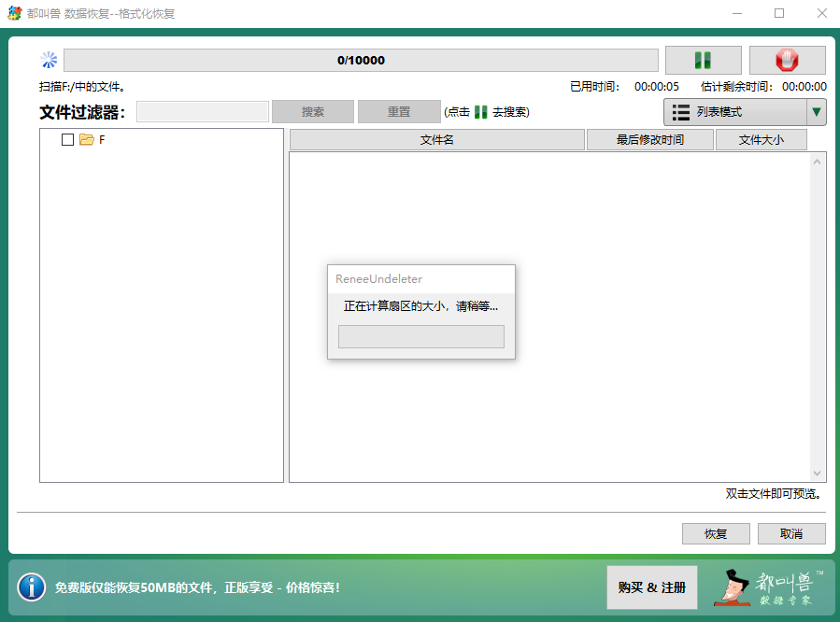Minimize the 都叫兽 数据恢复 window

click(x=737, y=13)
